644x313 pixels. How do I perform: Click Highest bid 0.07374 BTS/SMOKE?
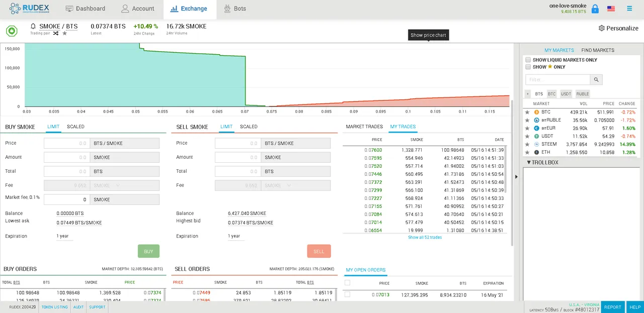coord(251,223)
